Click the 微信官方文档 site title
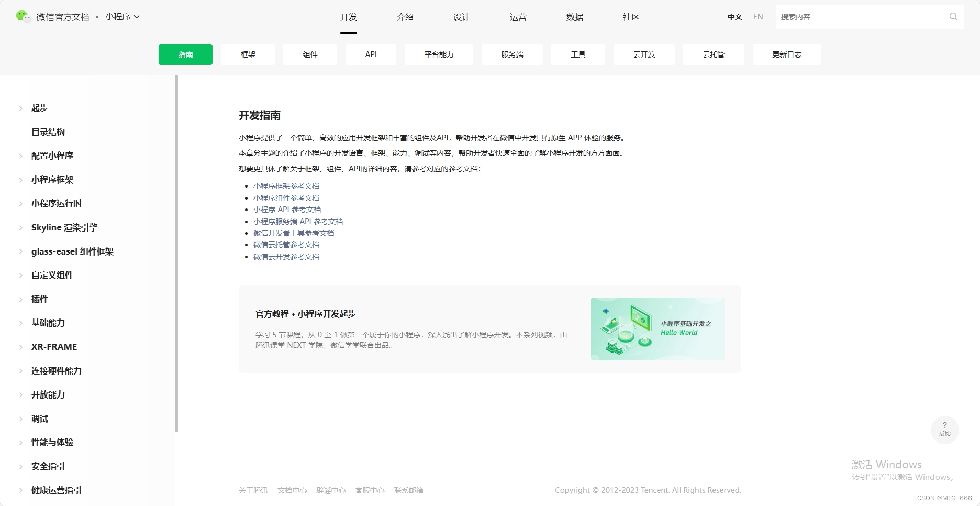Image resolution: width=980 pixels, height=506 pixels. [x=62, y=17]
